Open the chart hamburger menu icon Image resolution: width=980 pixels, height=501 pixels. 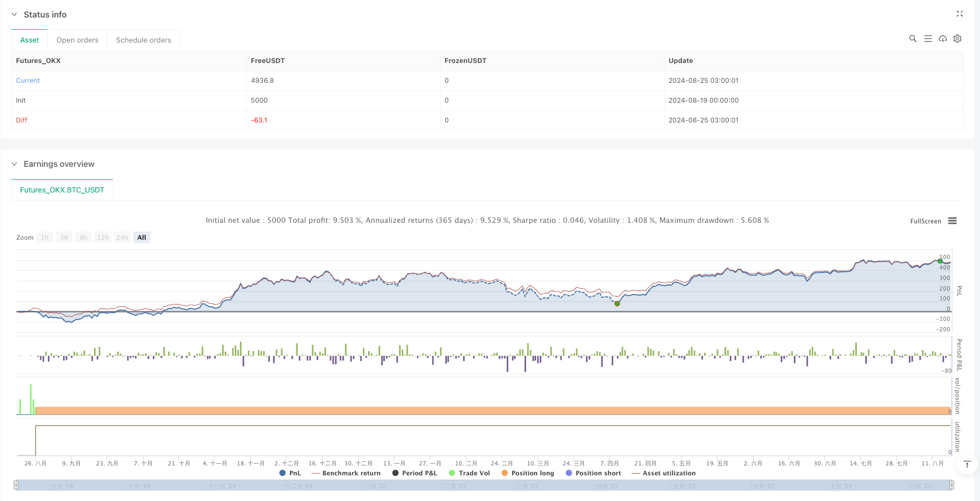pyautogui.click(x=953, y=221)
